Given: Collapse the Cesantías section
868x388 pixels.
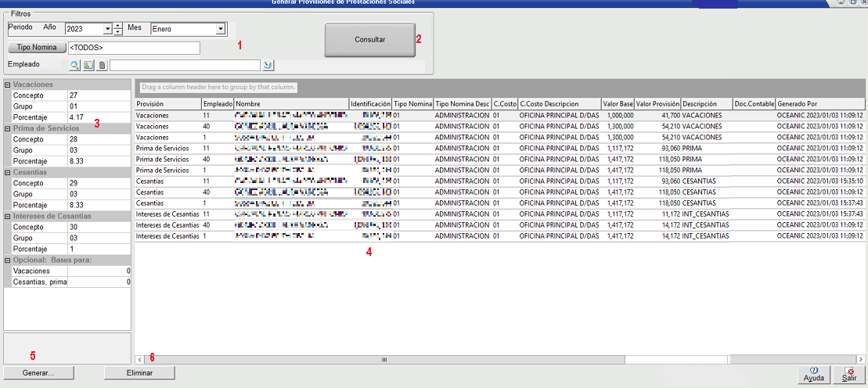Looking at the screenshot, I should (x=8, y=172).
